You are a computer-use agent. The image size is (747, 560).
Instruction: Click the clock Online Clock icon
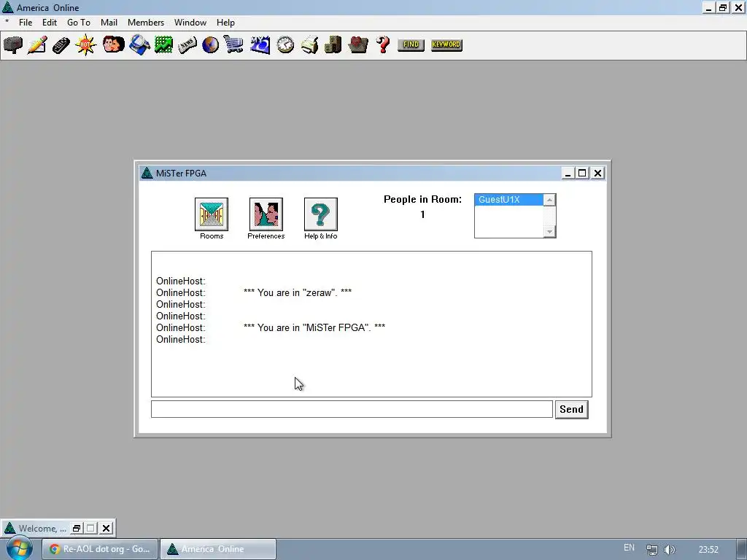point(285,45)
